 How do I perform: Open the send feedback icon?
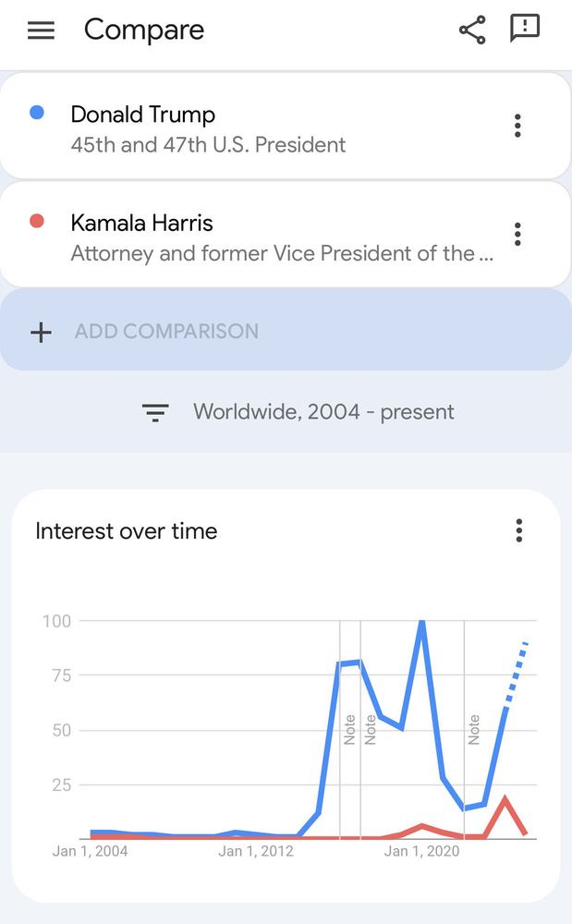[x=524, y=29]
